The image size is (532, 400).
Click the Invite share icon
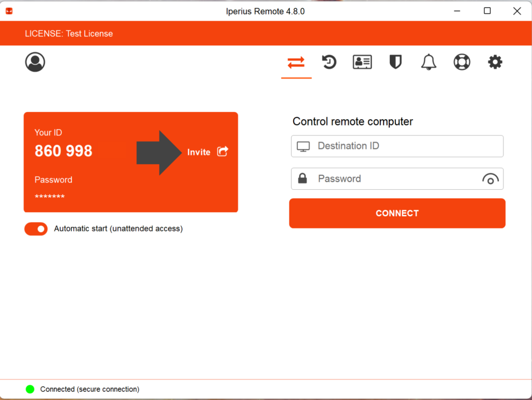[222, 151]
